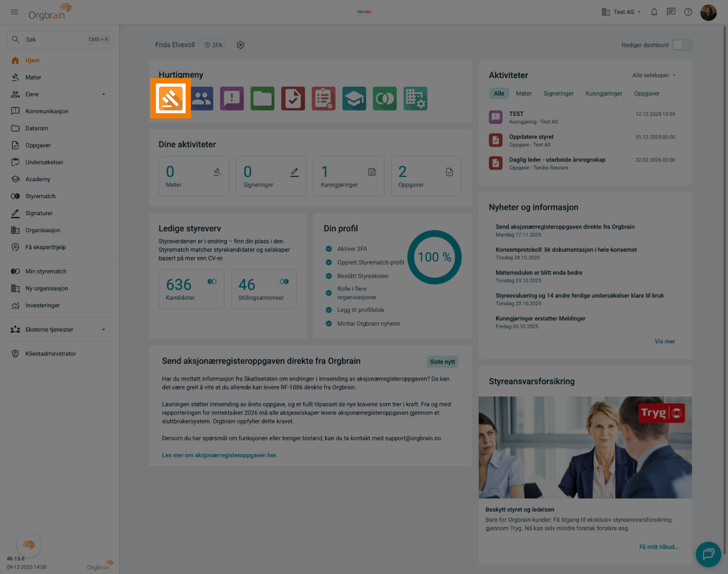Open the green overlapping-circles Styrematch shortcut

pyautogui.click(x=385, y=99)
